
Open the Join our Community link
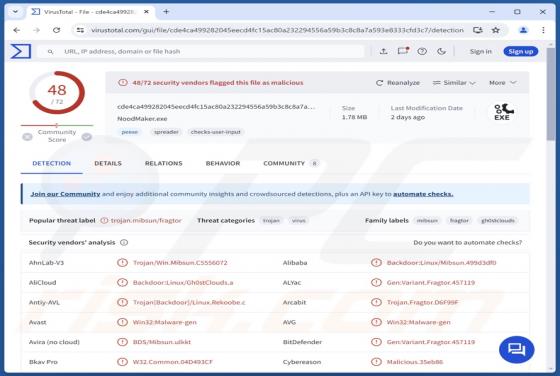(x=65, y=194)
